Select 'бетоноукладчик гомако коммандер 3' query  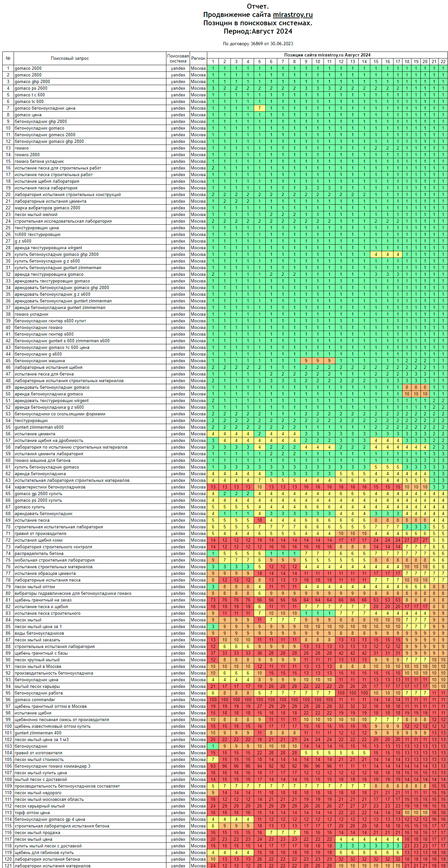(x=52, y=766)
